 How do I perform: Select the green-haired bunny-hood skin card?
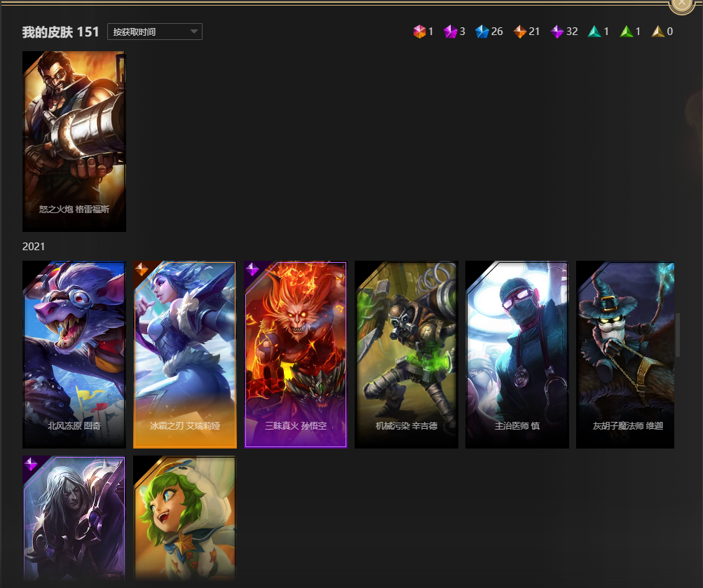pos(185,518)
